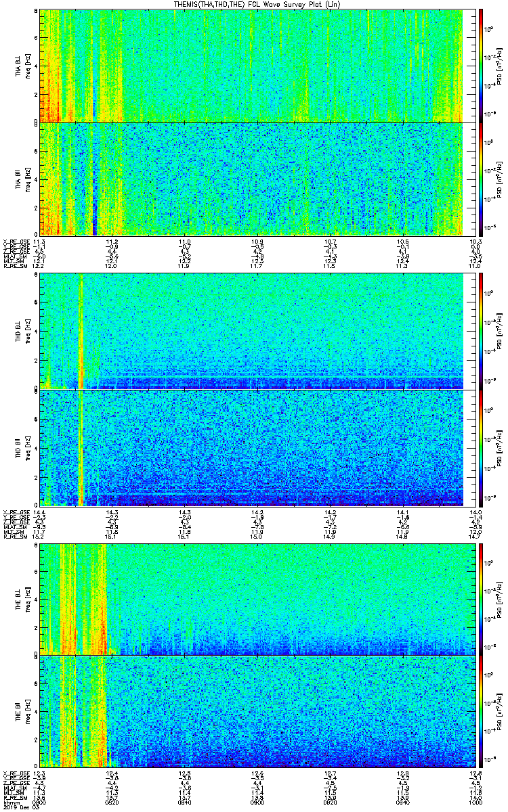Click the 0820 time tick label
Image resolution: width=508 pixels, height=812 pixels.
tap(112, 803)
